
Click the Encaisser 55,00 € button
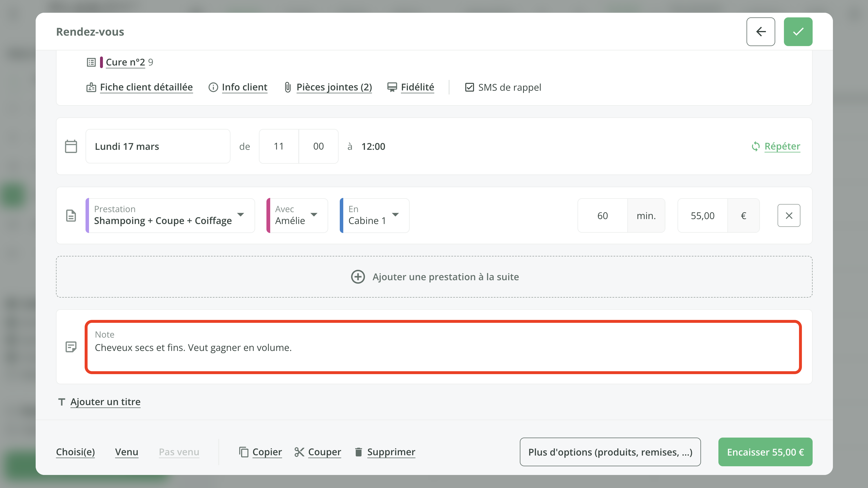click(765, 451)
